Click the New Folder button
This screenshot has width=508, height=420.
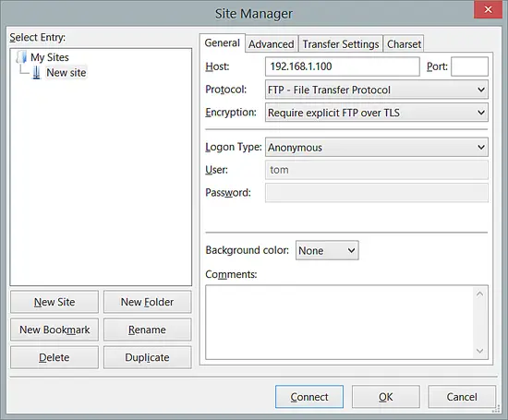[148, 302]
